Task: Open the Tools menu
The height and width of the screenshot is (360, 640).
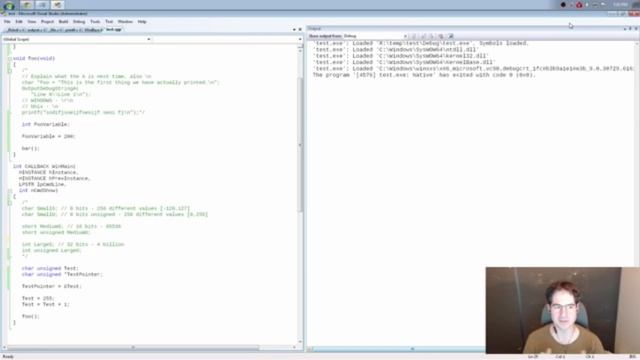Action: [95, 22]
